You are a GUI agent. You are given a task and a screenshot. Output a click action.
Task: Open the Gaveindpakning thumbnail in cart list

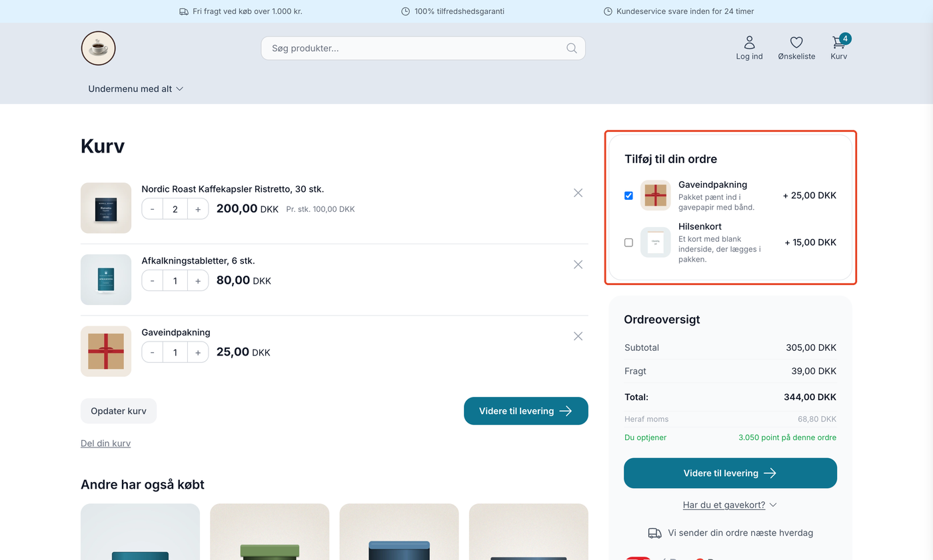[x=106, y=351]
